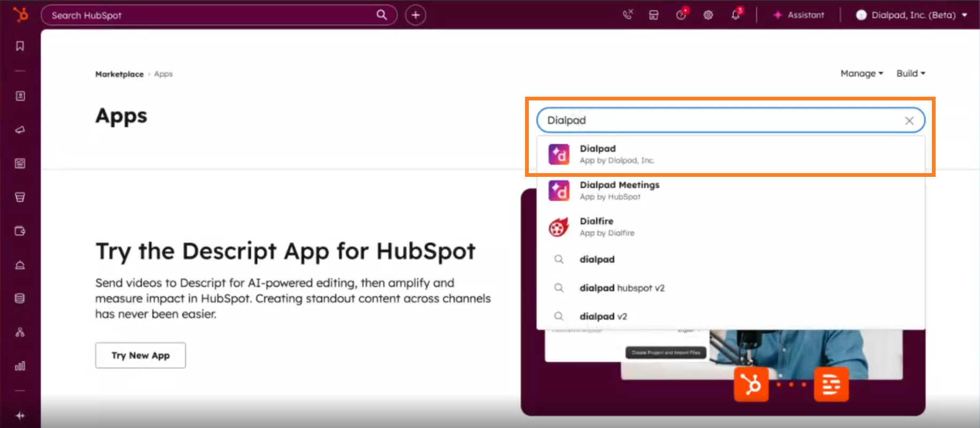The height and width of the screenshot is (428, 980).
Task: Choose 'dialpad v2' search suggestion
Action: coord(731,316)
